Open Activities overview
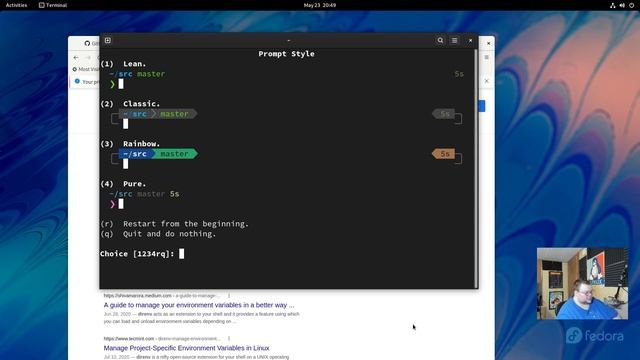The width and height of the screenshot is (640, 360). click(x=16, y=5)
